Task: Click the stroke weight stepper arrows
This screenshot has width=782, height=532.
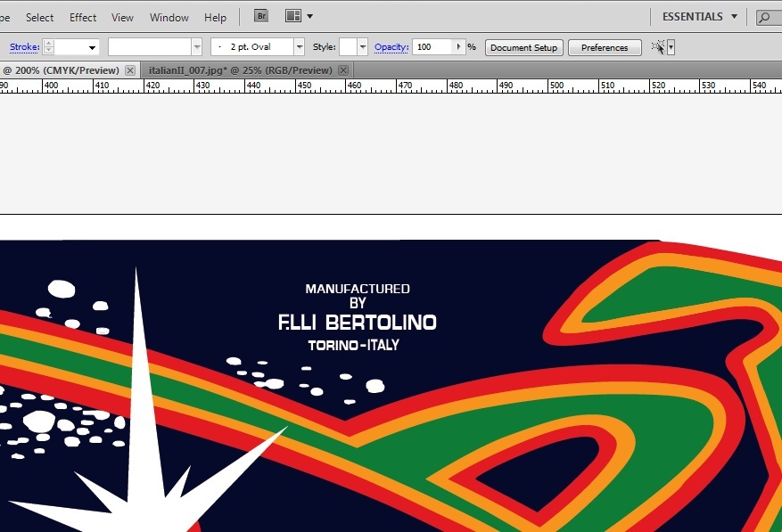Action: [x=49, y=47]
